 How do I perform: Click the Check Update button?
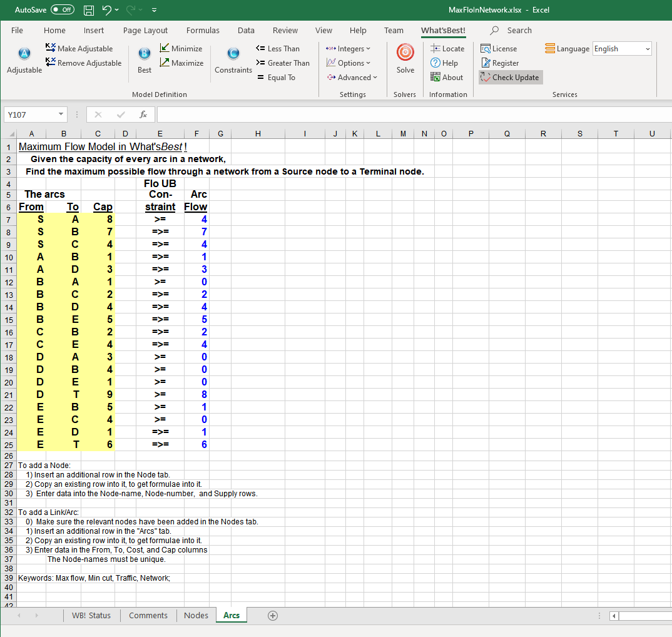510,78
